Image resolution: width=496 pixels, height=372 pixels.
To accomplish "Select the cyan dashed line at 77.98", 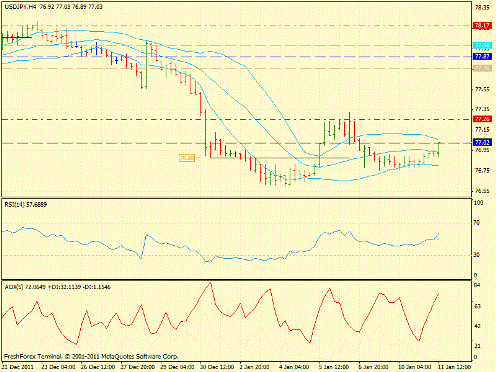I will (237, 46).
